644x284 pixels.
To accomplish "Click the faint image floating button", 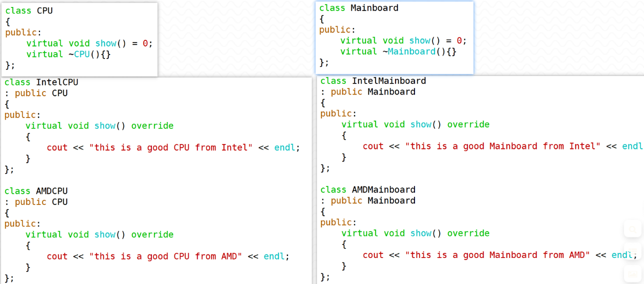I will [x=632, y=273].
